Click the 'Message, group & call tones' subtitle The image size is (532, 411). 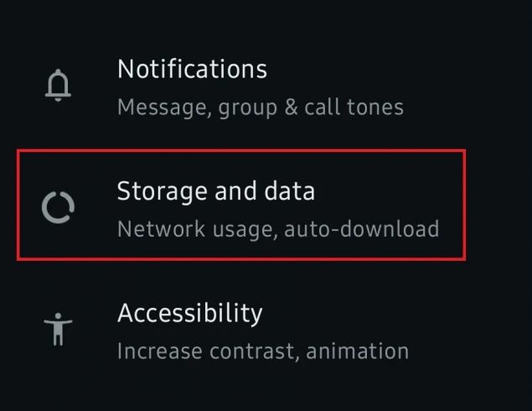(260, 107)
